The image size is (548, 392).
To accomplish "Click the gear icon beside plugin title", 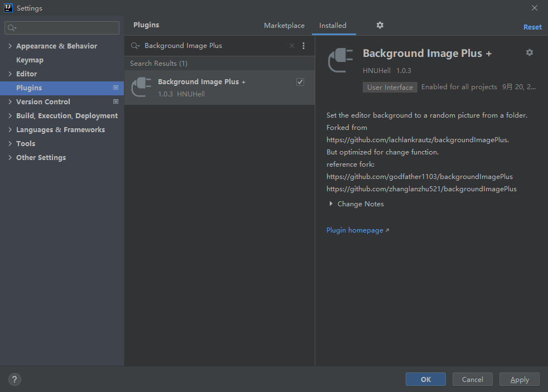I will tap(530, 52).
